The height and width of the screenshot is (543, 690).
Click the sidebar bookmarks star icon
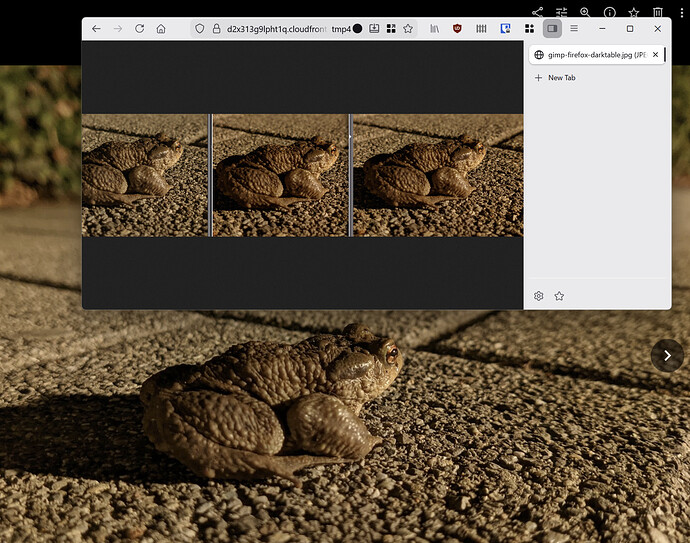[559, 296]
